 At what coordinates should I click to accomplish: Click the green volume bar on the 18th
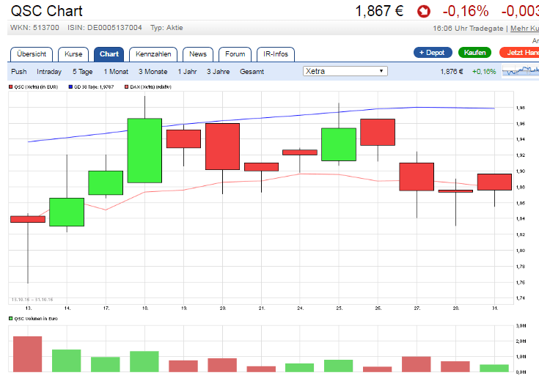tap(144, 361)
